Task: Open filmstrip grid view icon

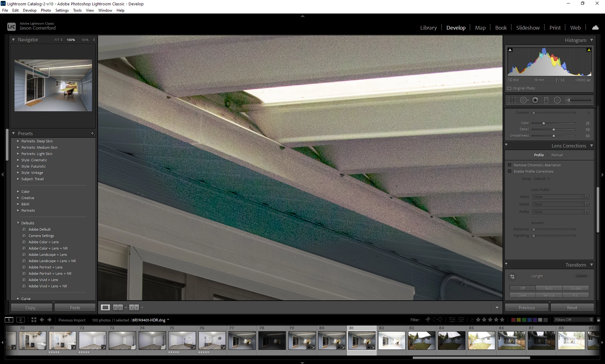Action: pos(34,320)
